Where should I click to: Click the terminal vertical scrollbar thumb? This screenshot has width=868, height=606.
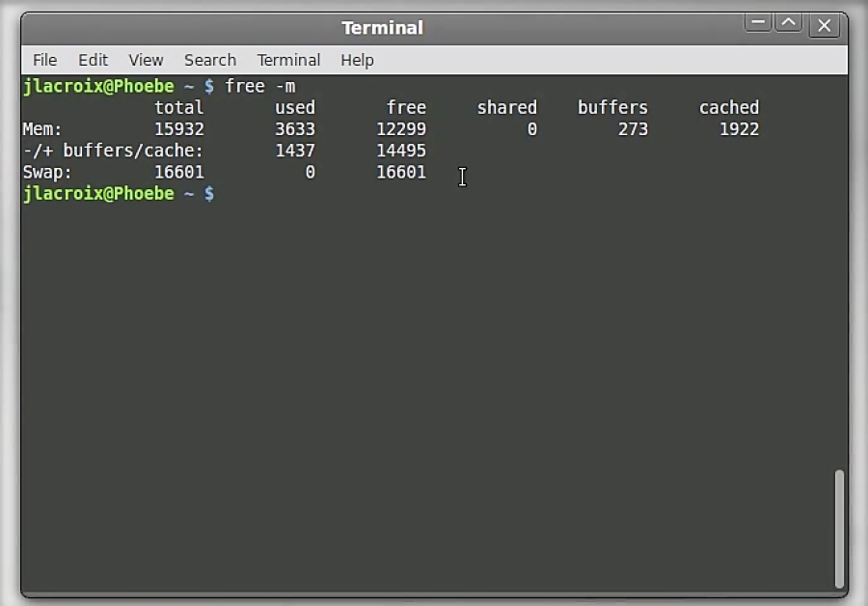pos(839,529)
